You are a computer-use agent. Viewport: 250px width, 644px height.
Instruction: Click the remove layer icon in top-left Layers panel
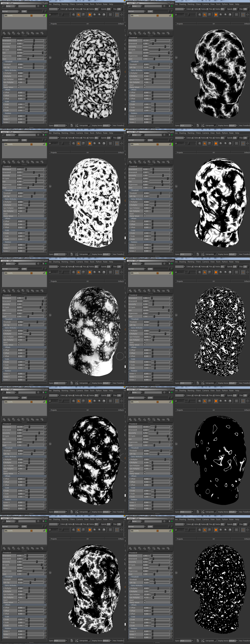pos(42,33)
